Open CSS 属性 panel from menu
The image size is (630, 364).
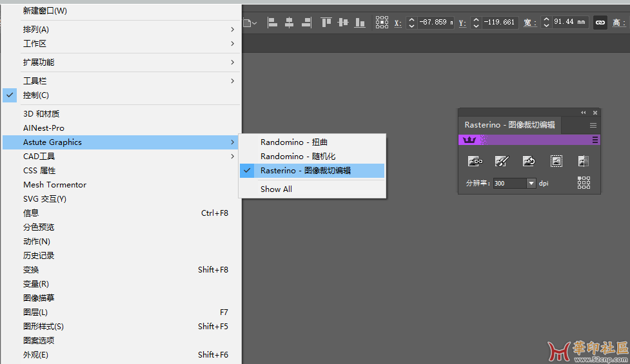tap(121, 171)
